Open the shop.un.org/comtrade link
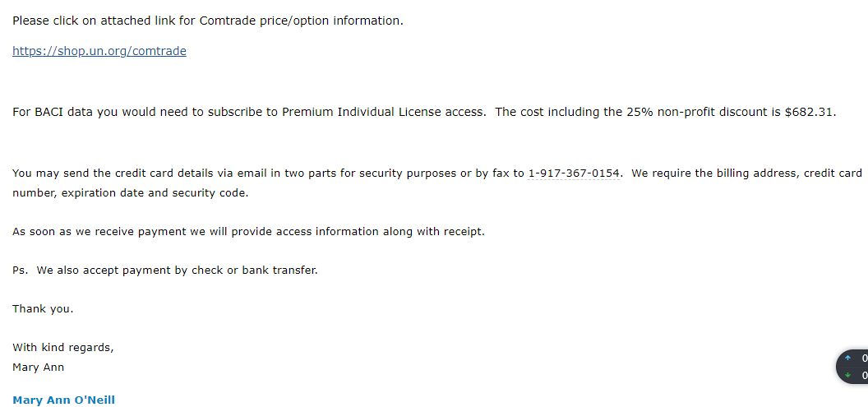The width and height of the screenshot is (868, 407). (x=99, y=51)
